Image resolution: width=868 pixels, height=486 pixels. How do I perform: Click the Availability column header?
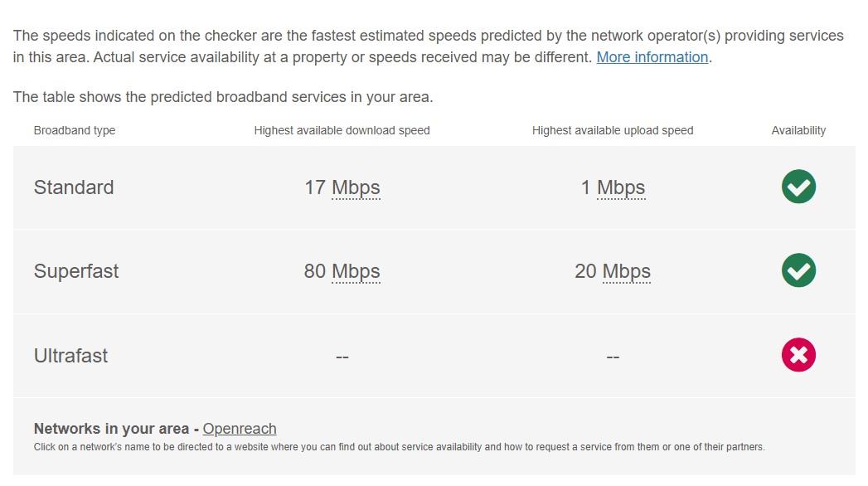[x=798, y=130]
